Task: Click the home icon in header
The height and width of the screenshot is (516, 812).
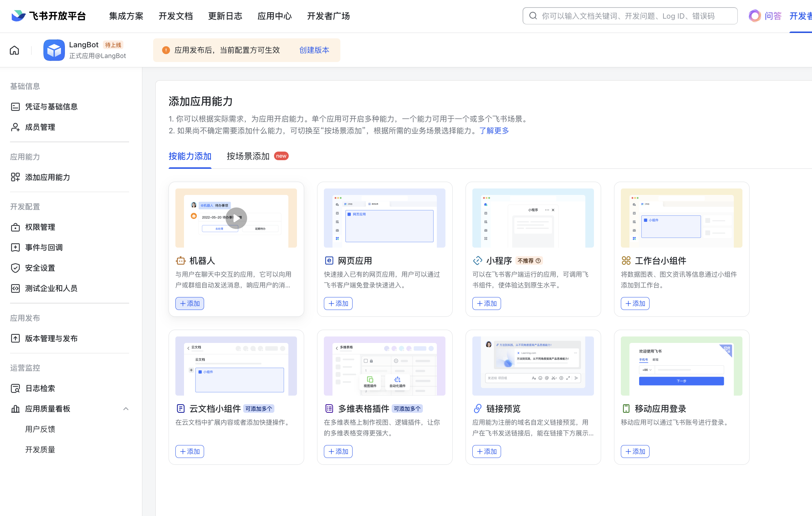Action: pos(14,50)
